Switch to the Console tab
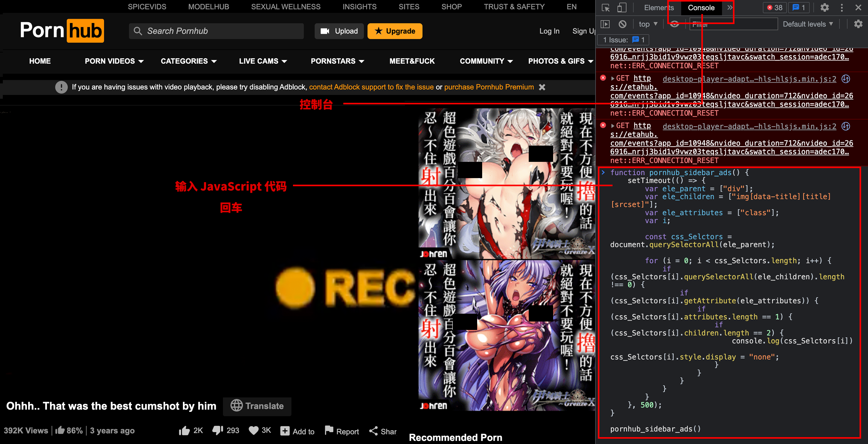Screen dimensions: 868x444 (701, 8)
